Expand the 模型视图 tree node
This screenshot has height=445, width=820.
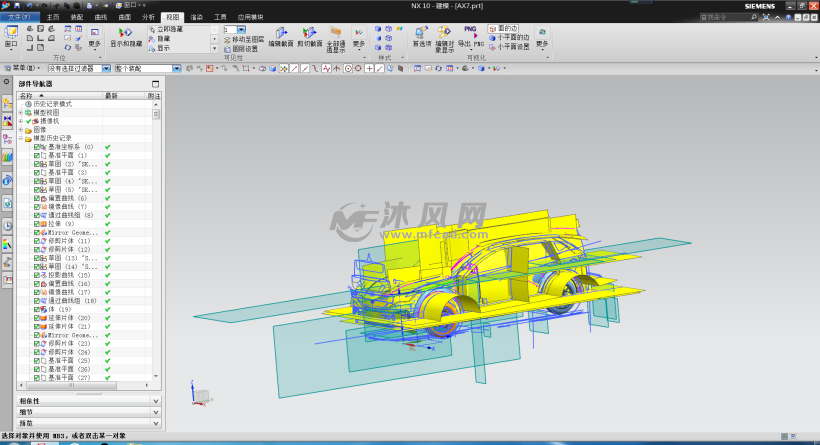click(x=21, y=112)
